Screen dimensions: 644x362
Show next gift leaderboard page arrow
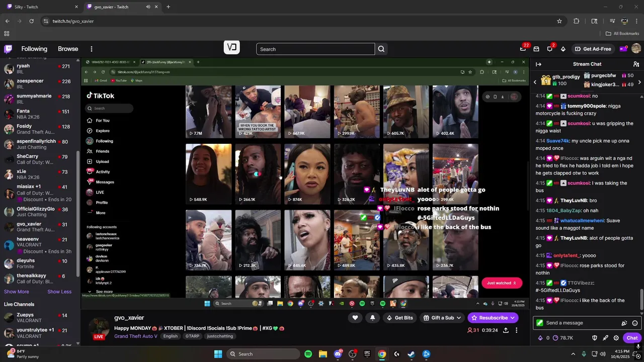pos(639,82)
